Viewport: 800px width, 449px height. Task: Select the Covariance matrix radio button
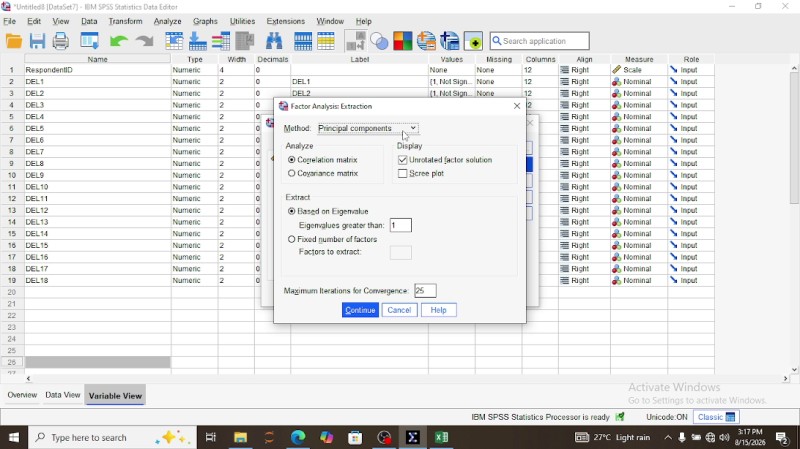point(292,173)
